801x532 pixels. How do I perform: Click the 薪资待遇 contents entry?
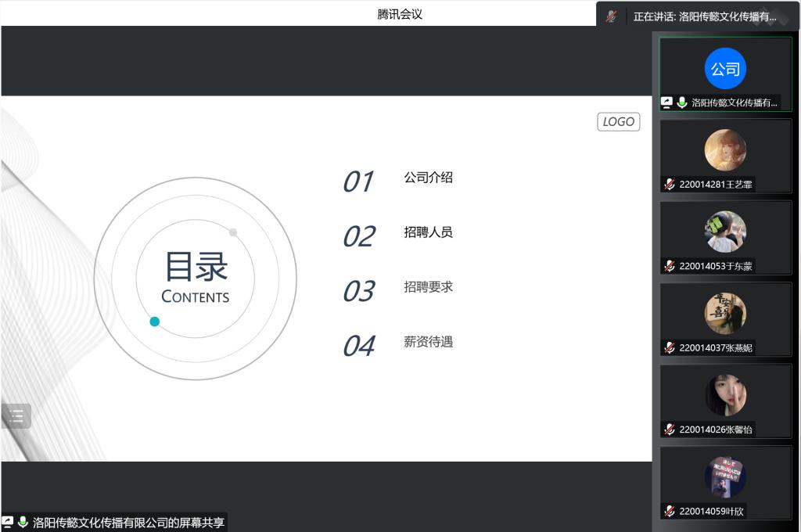[428, 342]
